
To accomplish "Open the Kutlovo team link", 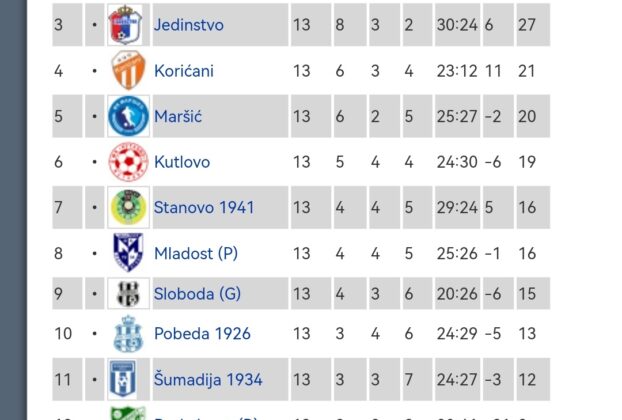I will (x=181, y=162).
